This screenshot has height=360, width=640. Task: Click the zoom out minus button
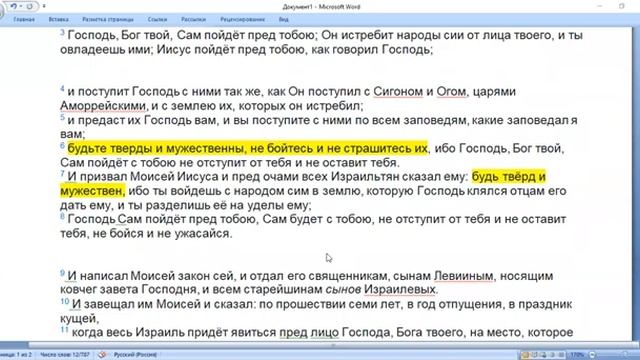pyautogui.click(x=592, y=355)
